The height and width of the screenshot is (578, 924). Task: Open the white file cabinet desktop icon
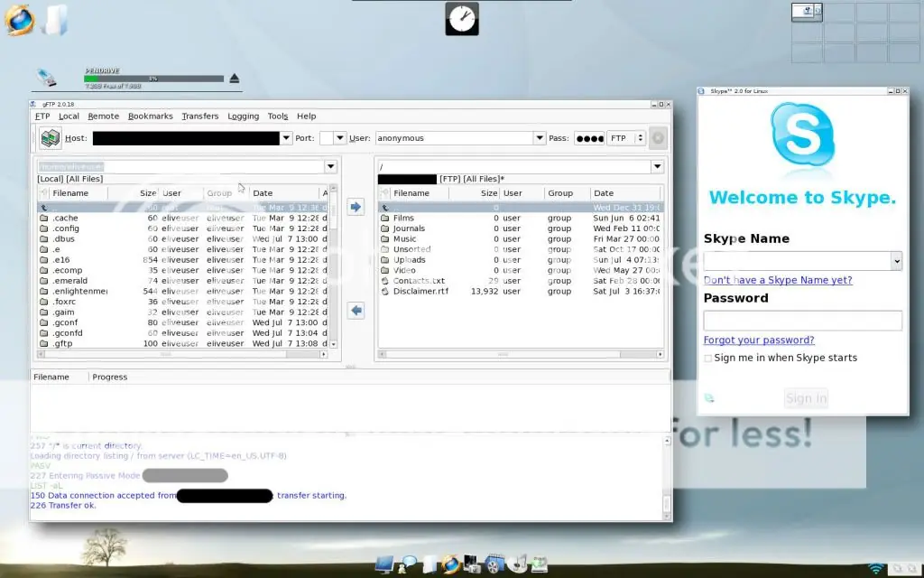click(55, 20)
